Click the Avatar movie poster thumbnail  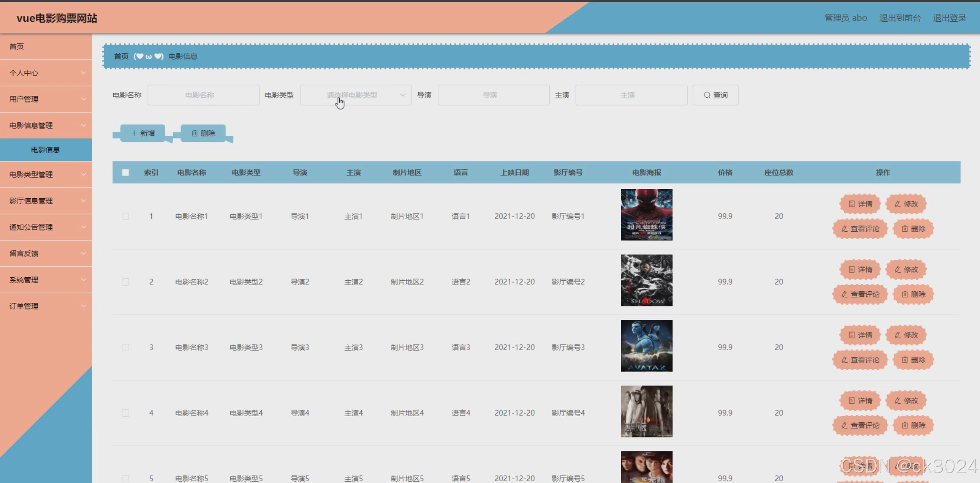tap(646, 346)
